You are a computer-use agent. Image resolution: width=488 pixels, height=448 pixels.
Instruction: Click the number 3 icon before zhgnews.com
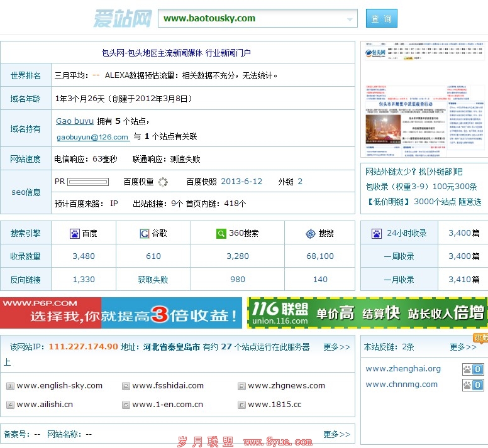click(241, 386)
